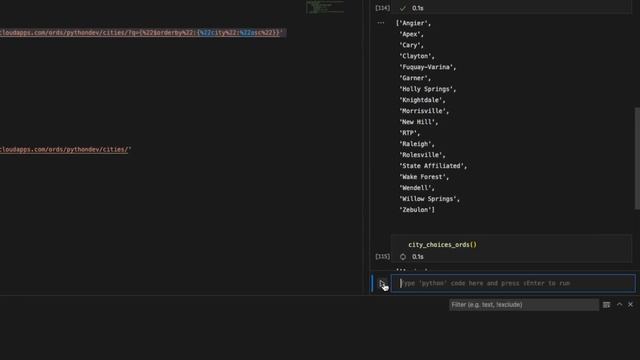Open the cities URL link with orderby query
Viewport: 640px width, 360px height.
141,32
